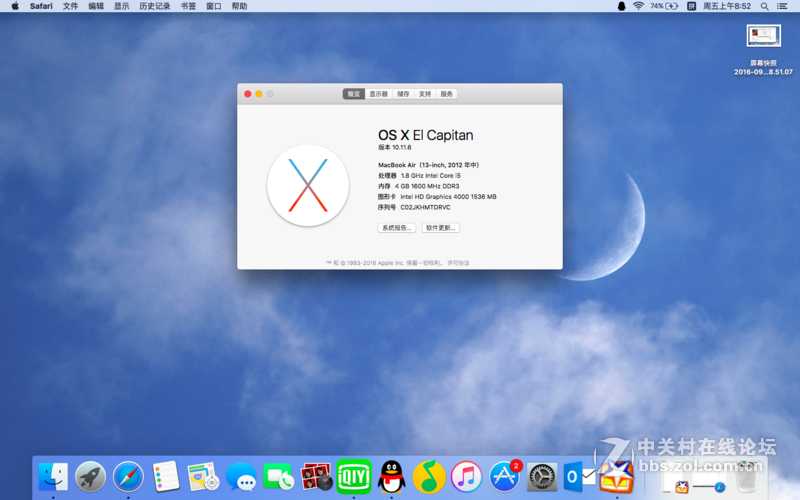800x500 pixels.
Task: Click the QQ notification bell in menu bar
Action: [621, 6]
